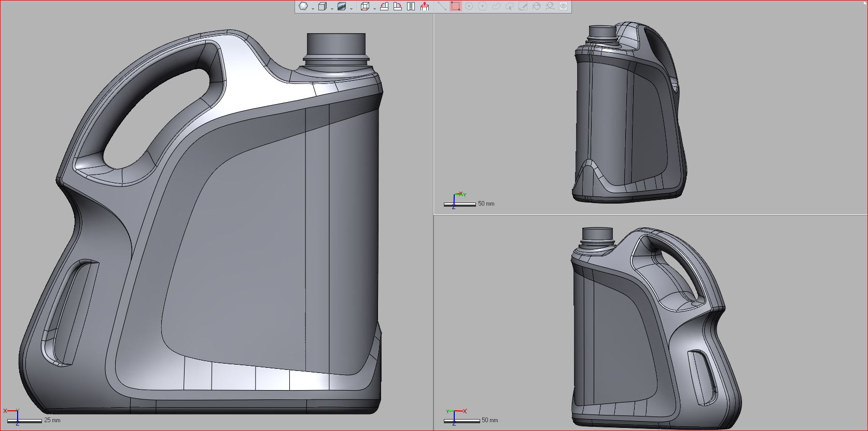
Task: Select the line selection tool
Action: click(x=442, y=7)
